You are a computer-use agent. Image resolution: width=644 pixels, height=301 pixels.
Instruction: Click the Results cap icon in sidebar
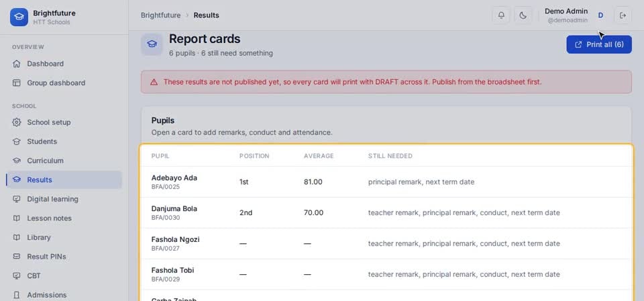click(16, 179)
